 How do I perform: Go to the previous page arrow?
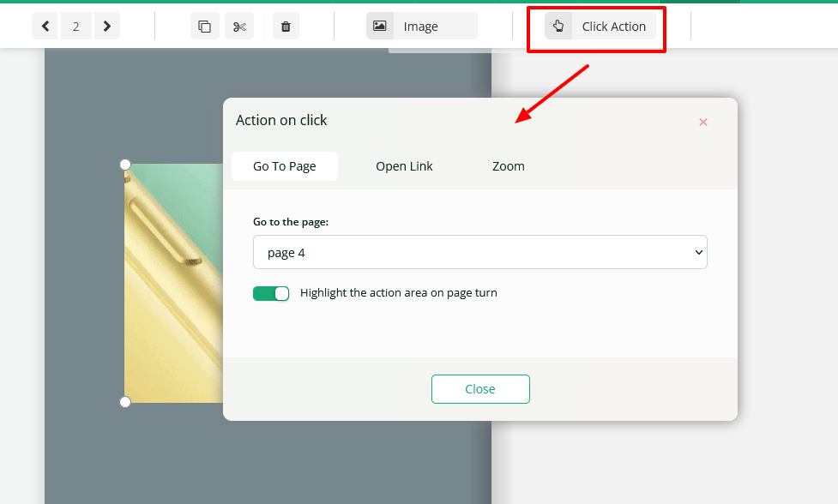coord(45,27)
